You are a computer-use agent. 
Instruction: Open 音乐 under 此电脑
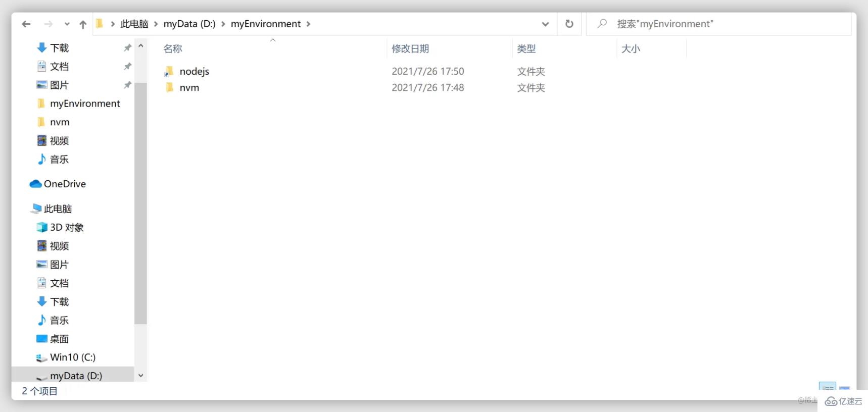coord(60,320)
